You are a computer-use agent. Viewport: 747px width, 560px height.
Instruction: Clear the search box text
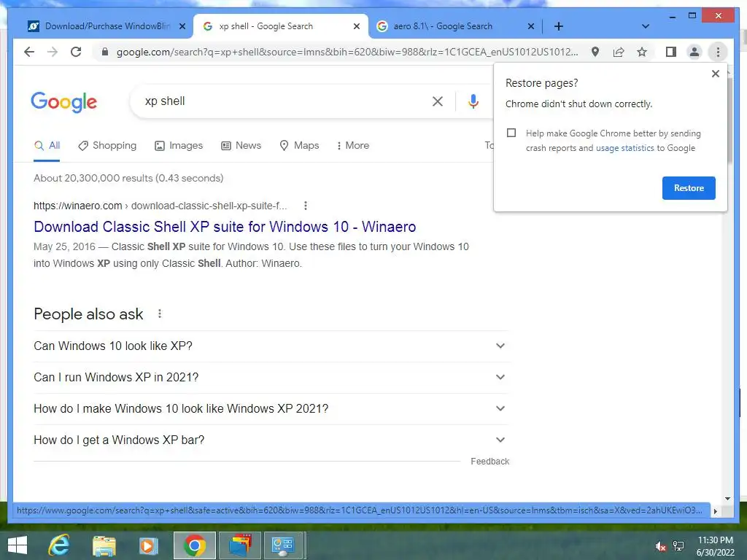(x=438, y=101)
